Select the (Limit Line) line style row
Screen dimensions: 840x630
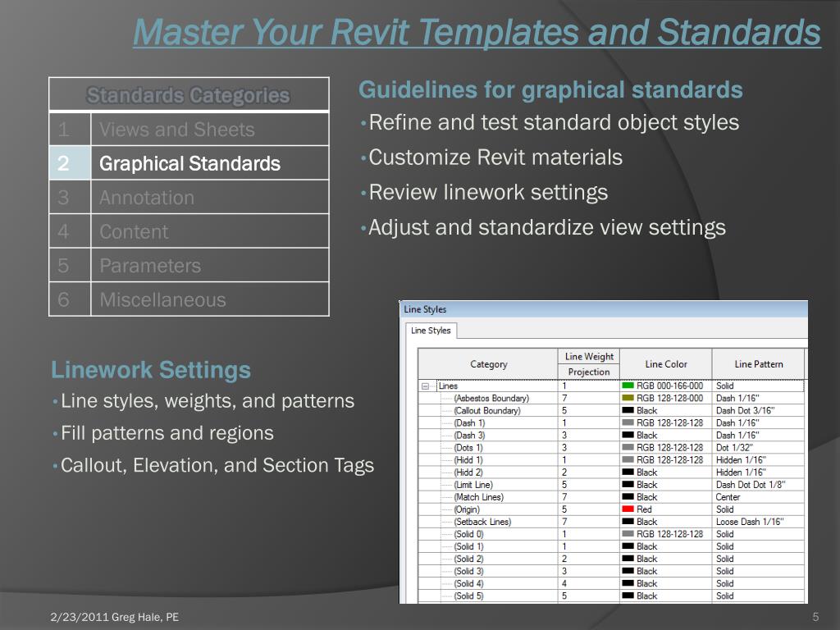(x=611, y=484)
